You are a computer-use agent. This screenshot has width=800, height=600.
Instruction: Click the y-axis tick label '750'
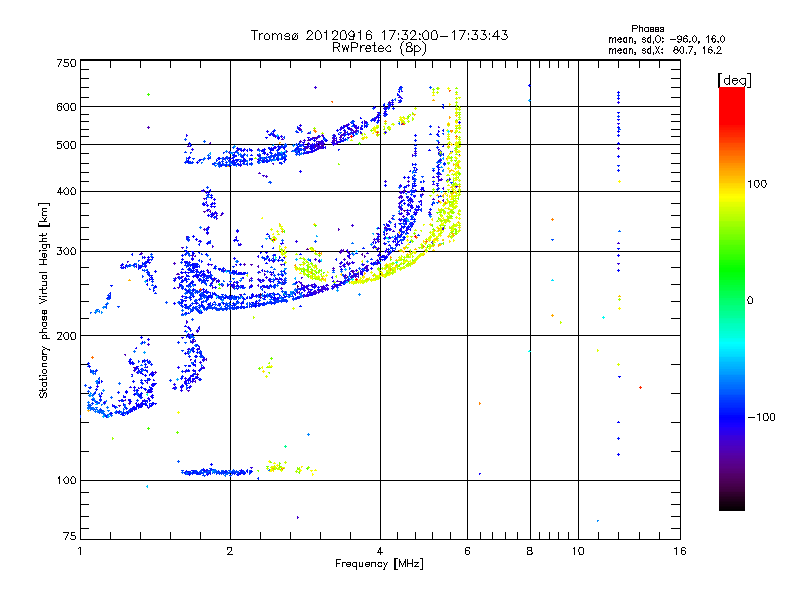[x=66, y=63]
